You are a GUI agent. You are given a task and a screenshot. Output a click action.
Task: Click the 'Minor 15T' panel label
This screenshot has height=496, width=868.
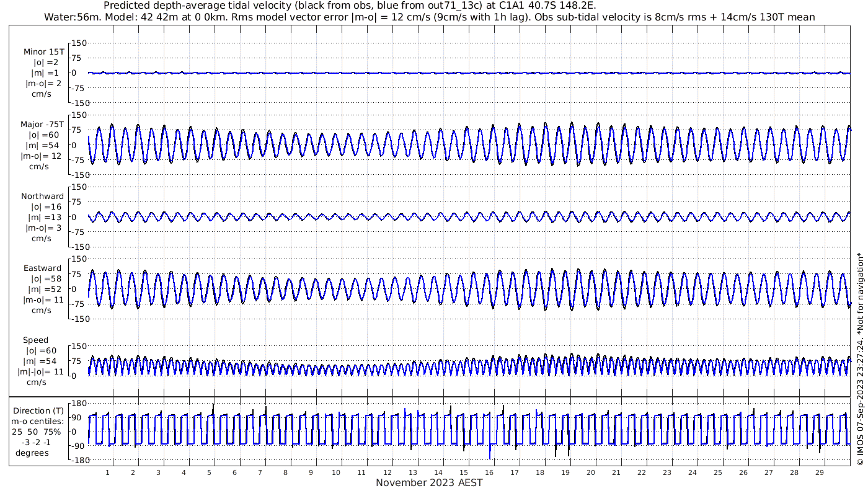click(43, 52)
